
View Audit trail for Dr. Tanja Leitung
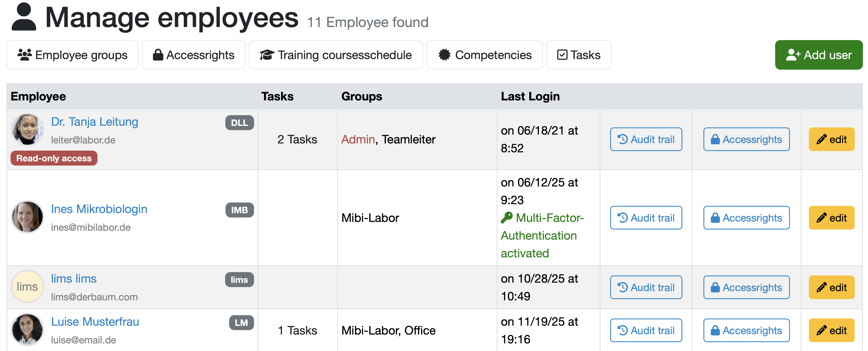point(646,139)
